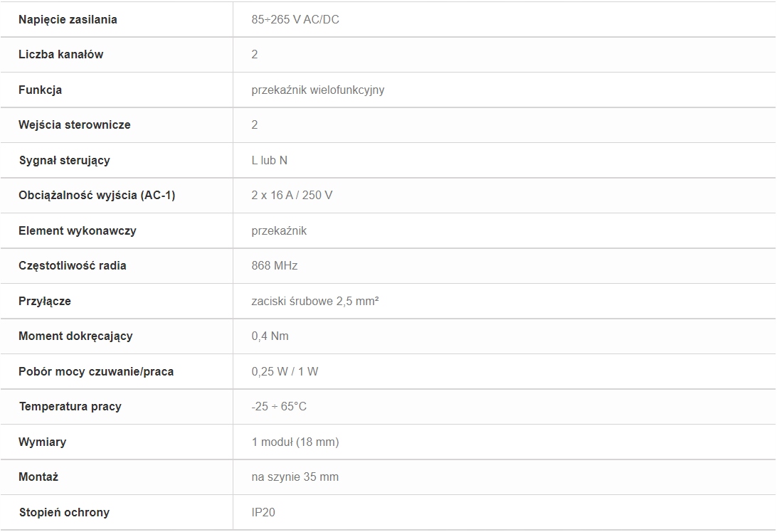Viewport: 777px width, 532px height.
Task: Select the "85÷265 V AC/DC" value cell
Action: [x=295, y=19]
